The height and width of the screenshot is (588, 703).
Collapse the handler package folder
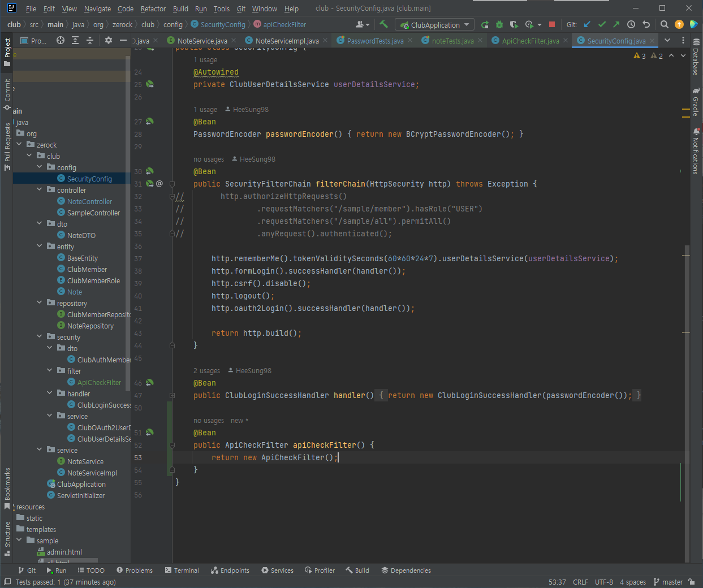[x=50, y=394]
